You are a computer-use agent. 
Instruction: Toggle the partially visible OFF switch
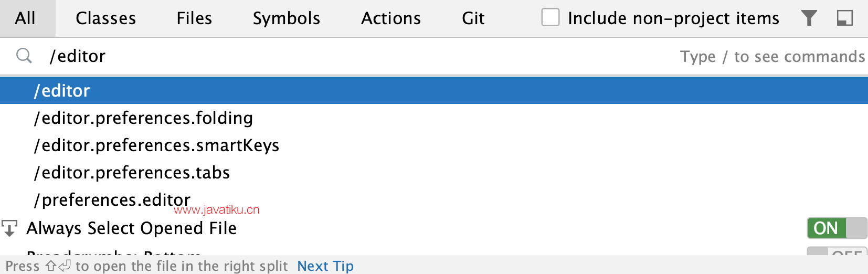tap(837, 251)
